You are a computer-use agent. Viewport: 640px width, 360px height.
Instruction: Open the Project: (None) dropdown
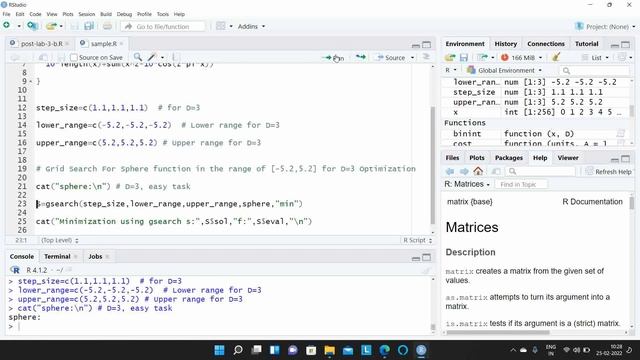(605, 26)
